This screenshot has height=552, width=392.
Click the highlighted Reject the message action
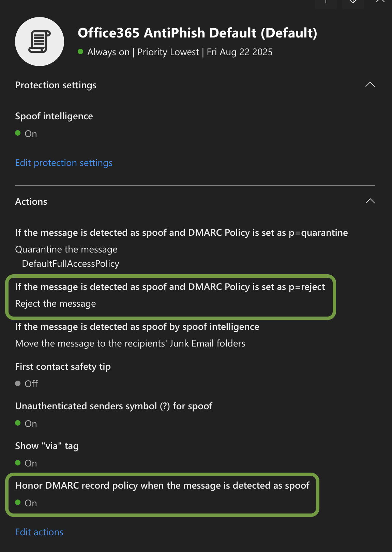[x=56, y=303]
